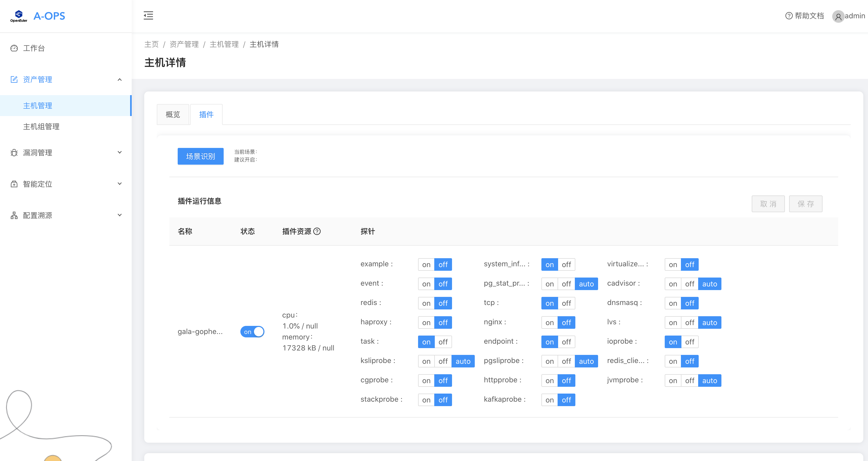Viewport: 868px width, 461px height.
Task: Click the 漏洞管理 bug icon
Action: (14, 153)
